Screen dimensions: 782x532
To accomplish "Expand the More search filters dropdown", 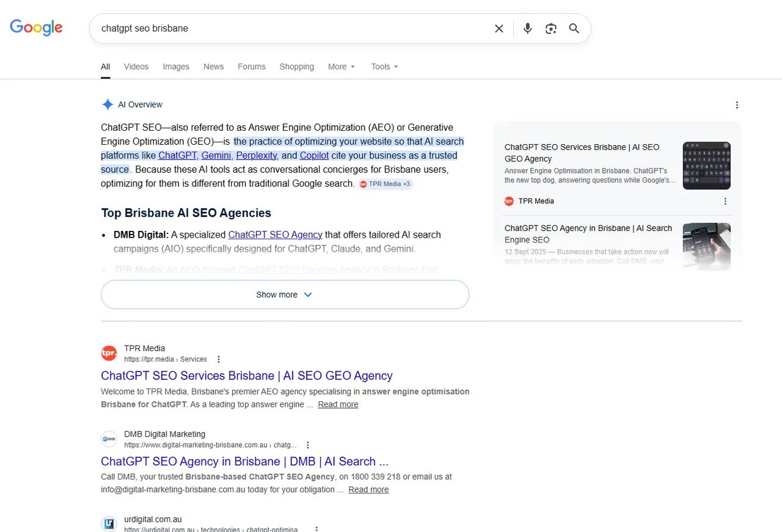I will pos(342,67).
